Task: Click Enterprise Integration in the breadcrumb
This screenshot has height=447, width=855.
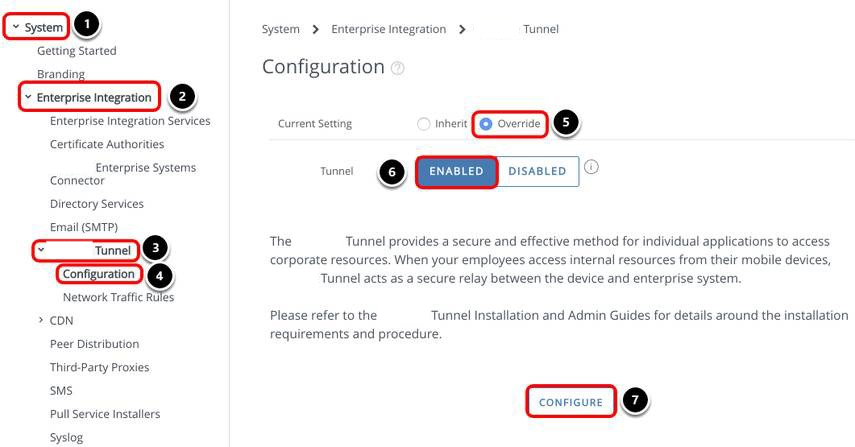Action: point(388,29)
